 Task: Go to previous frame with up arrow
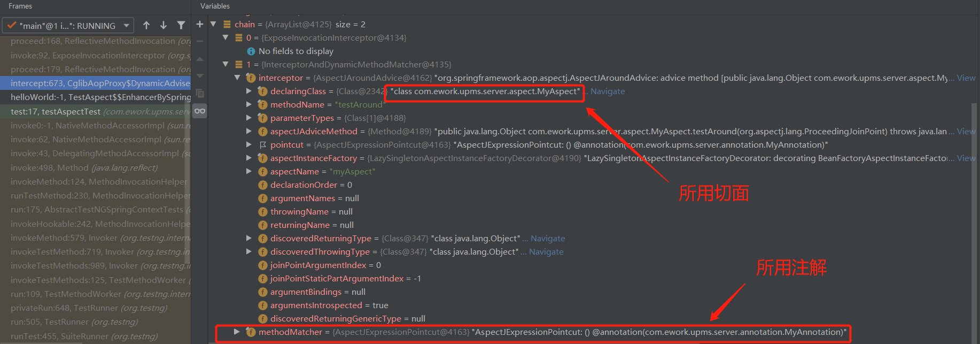146,25
